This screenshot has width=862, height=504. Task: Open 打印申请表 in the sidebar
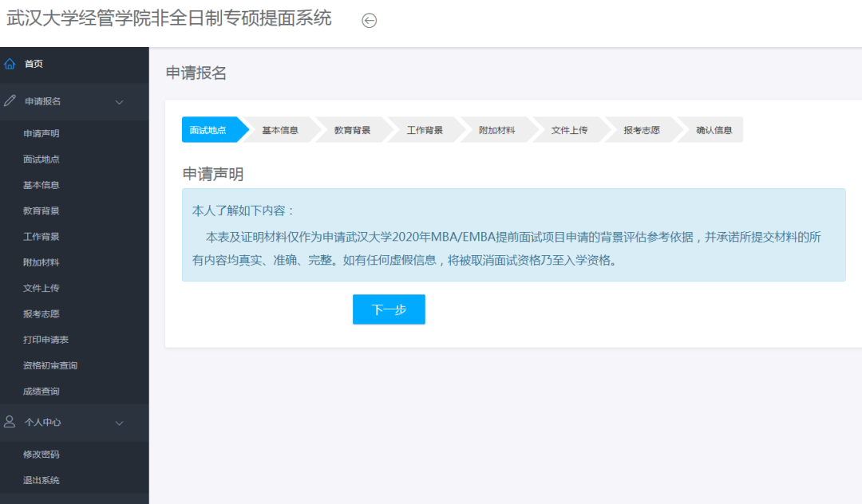coord(45,340)
